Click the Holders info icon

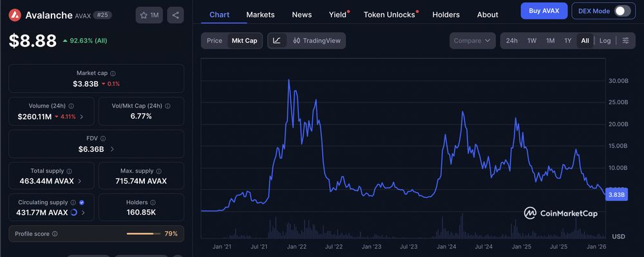pos(153,202)
